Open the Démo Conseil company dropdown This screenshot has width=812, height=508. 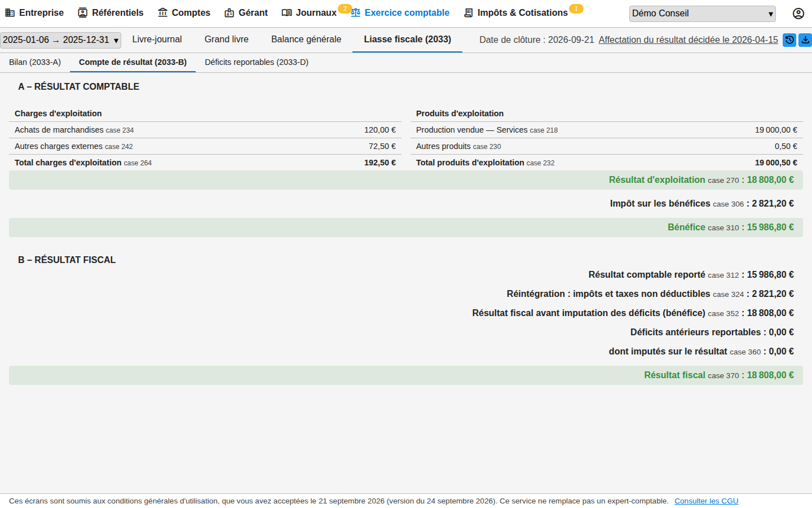(x=703, y=14)
